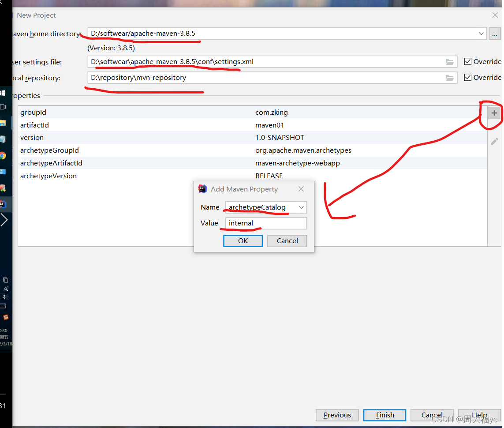Add a new Maven property with plus icon

[x=494, y=113]
